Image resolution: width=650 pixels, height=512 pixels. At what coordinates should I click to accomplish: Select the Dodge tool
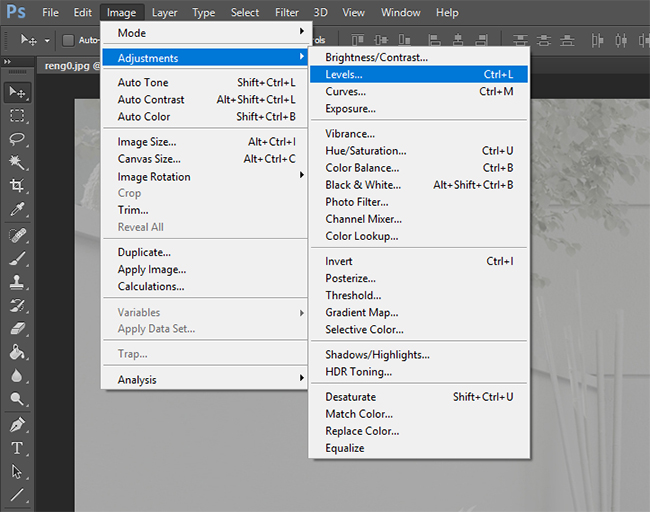pyautogui.click(x=17, y=399)
